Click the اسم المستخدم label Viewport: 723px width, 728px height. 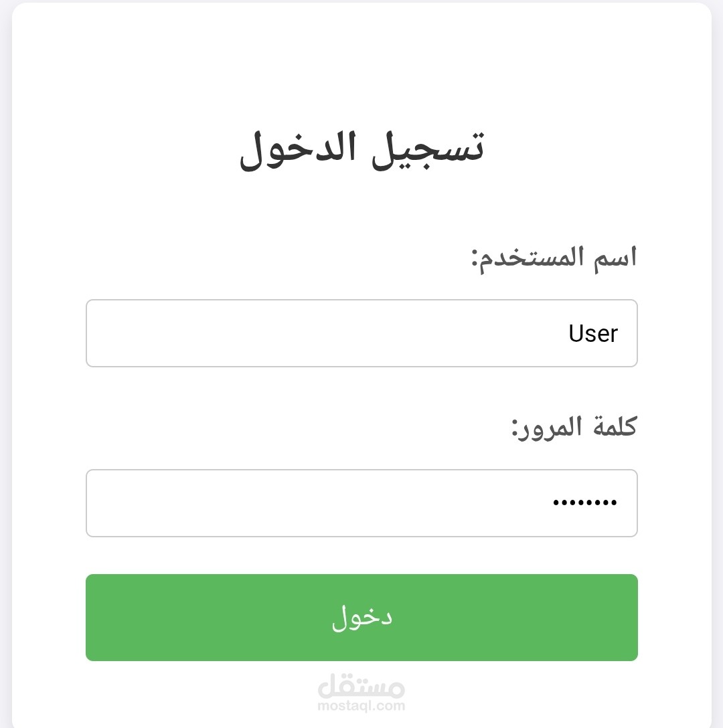[x=554, y=256]
